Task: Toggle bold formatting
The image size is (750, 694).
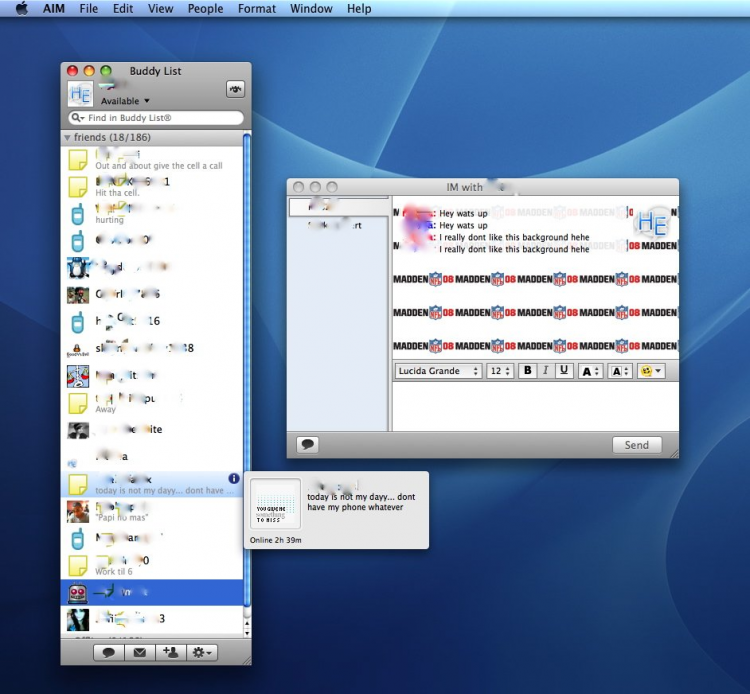Action: click(x=527, y=371)
